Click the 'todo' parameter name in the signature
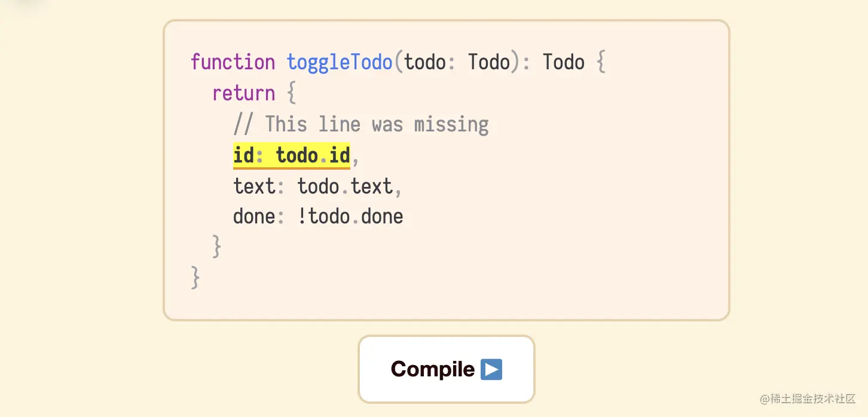The height and width of the screenshot is (417, 868). [x=425, y=62]
